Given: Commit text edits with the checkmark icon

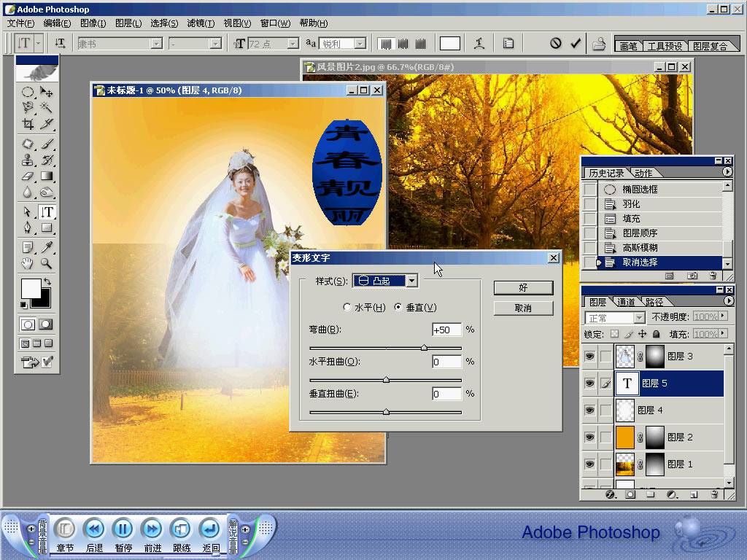Looking at the screenshot, I should [576, 44].
